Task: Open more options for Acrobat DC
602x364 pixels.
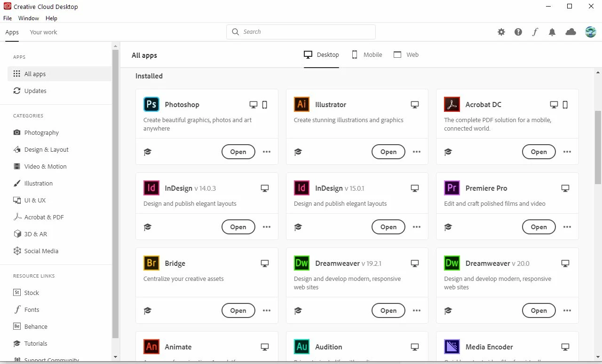Action: click(x=567, y=152)
